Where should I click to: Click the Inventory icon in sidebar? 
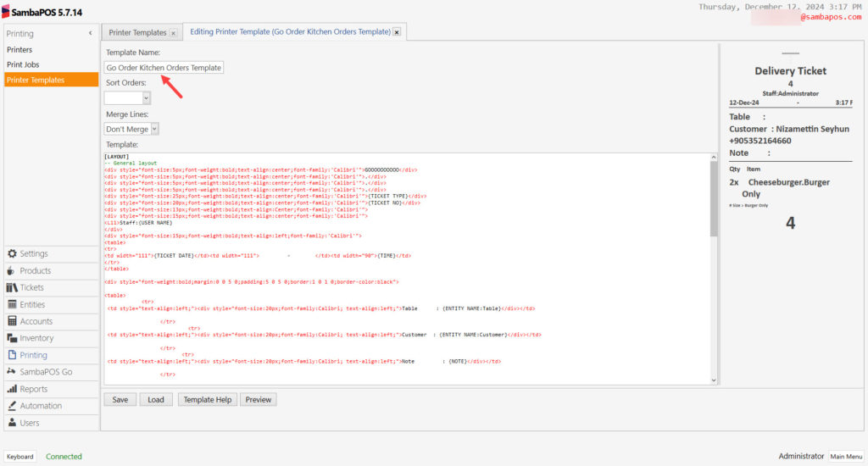(12, 337)
